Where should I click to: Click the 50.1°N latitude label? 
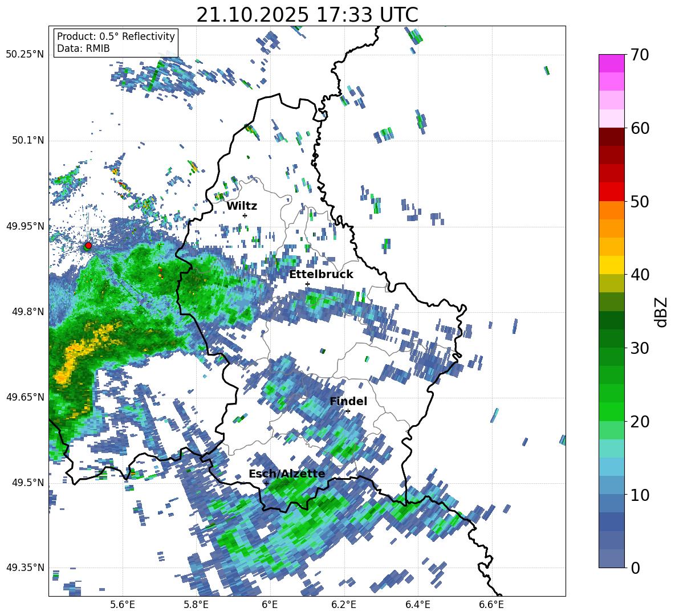tap(28, 140)
